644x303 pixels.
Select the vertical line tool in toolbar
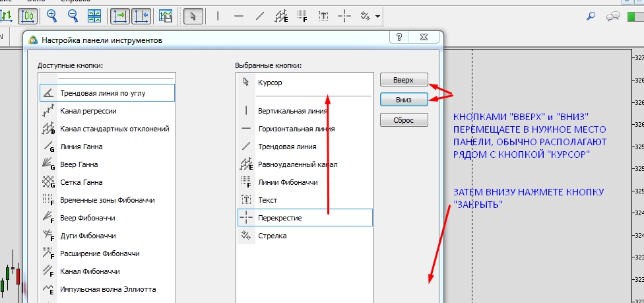click(218, 17)
